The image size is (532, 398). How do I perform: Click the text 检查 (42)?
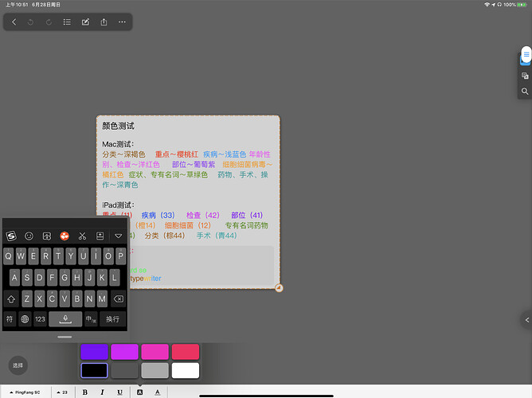tap(203, 215)
